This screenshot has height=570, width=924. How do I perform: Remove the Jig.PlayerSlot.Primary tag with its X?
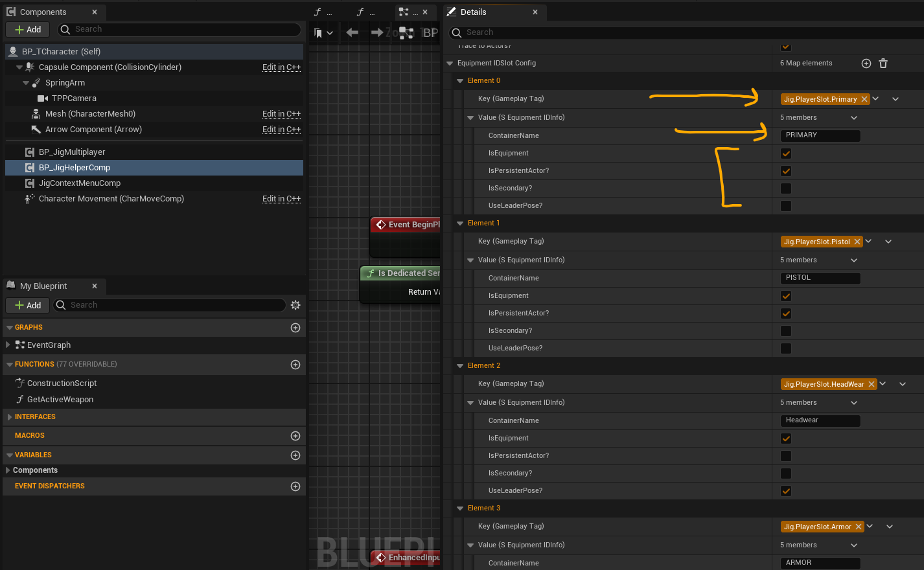click(x=864, y=99)
